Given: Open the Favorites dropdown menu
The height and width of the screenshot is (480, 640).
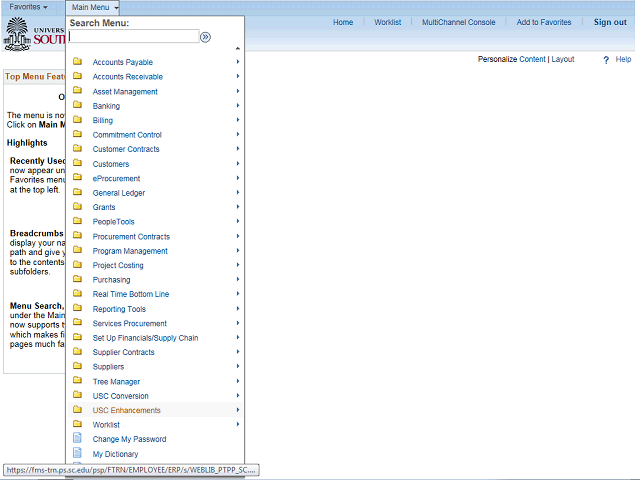Looking at the screenshot, I should (28, 7).
